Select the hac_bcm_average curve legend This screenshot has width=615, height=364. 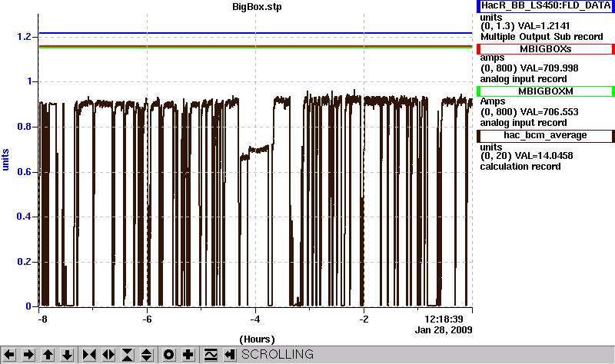(546, 136)
